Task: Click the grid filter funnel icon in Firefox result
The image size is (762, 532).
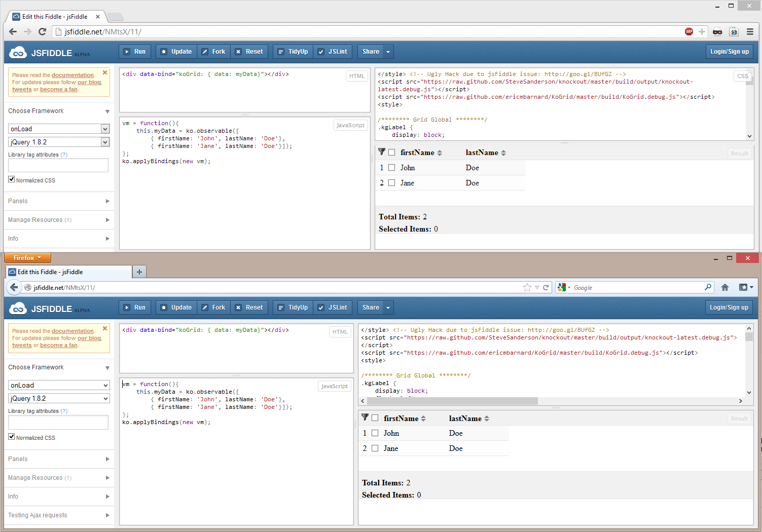Action: [365, 417]
